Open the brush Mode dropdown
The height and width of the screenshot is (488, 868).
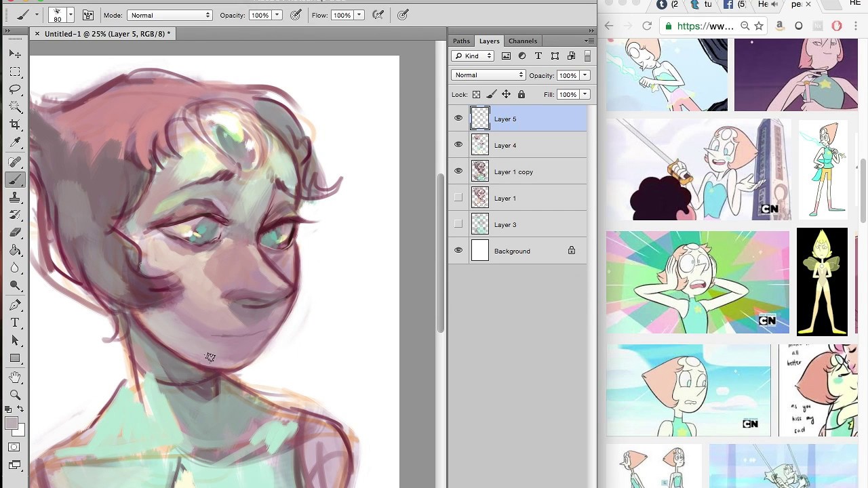tap(170, 15)
